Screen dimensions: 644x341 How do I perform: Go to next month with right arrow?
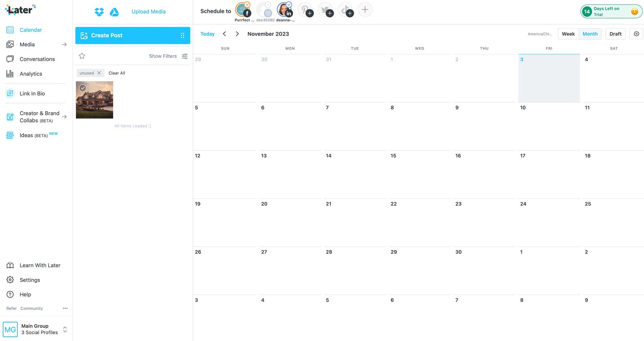(237, 34)
